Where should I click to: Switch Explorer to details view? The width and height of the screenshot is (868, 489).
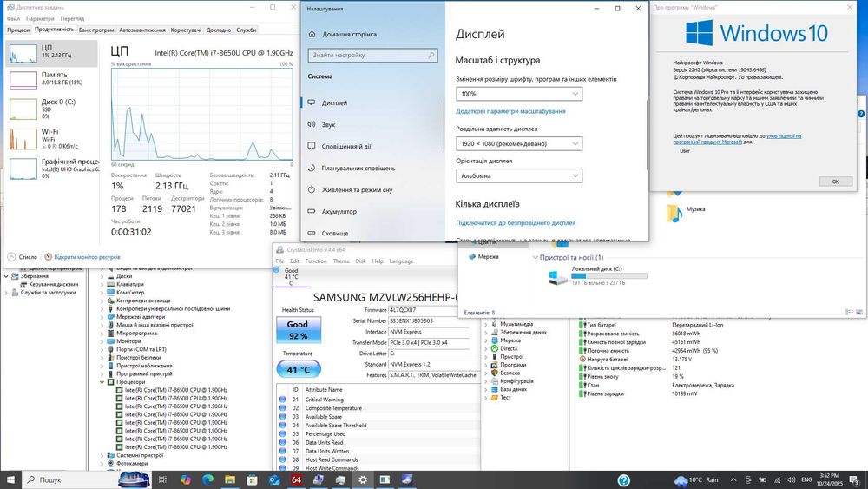click(x=849, y=313)
